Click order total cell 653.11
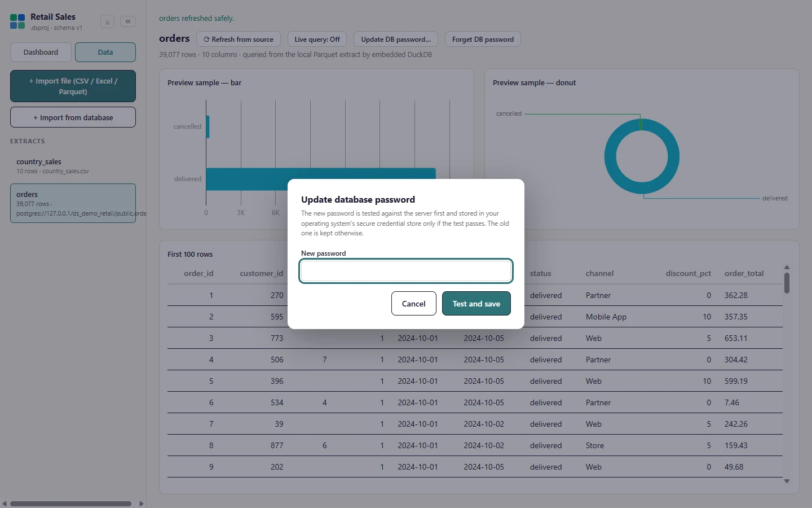 coord(736,338)
